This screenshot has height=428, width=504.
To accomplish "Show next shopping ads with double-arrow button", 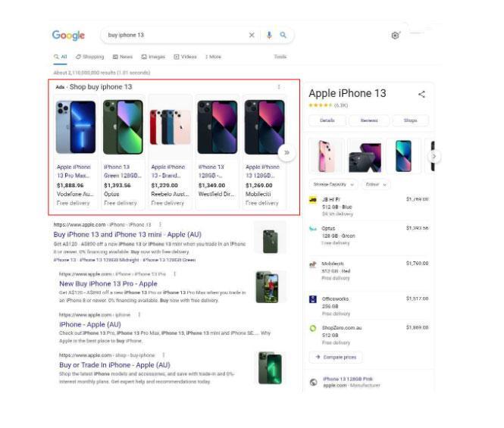I will coord(286,152).
